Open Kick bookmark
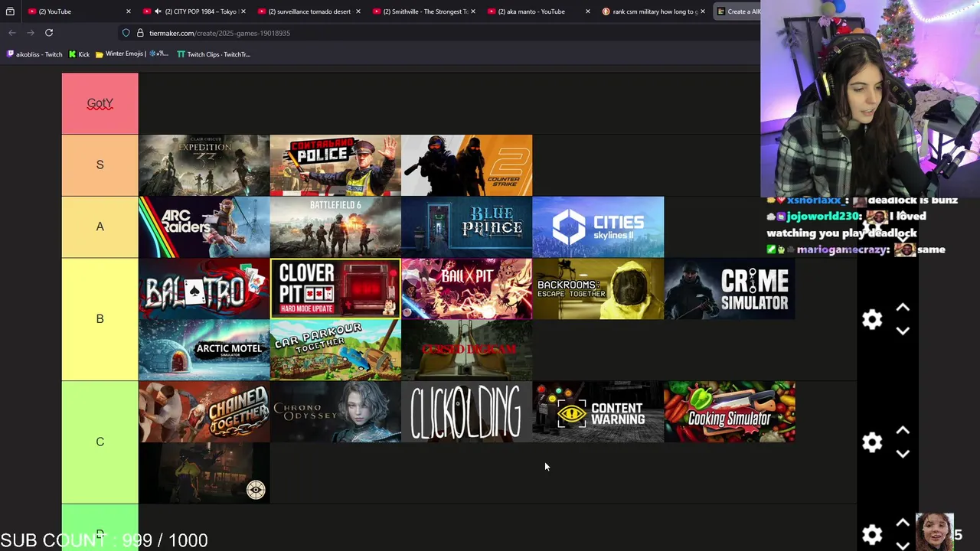 click(79, 54)
